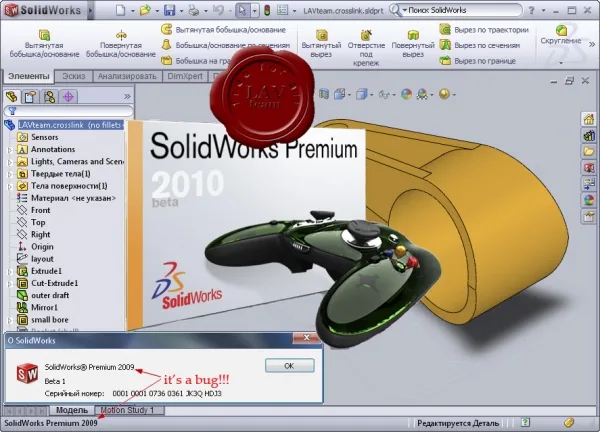This screenshot has height=432, width=600.
Task: Close the О SolidWorks dialog
Action: point(306,337)
